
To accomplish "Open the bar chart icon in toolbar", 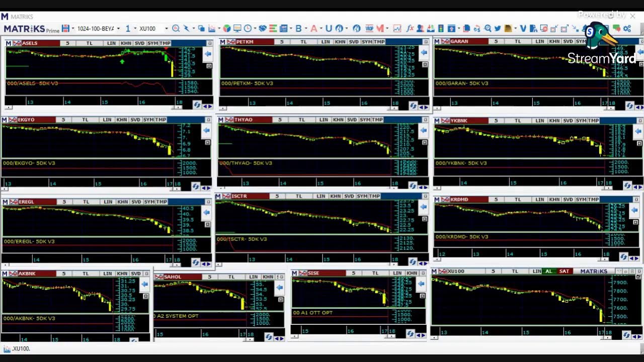I will 212,29.
